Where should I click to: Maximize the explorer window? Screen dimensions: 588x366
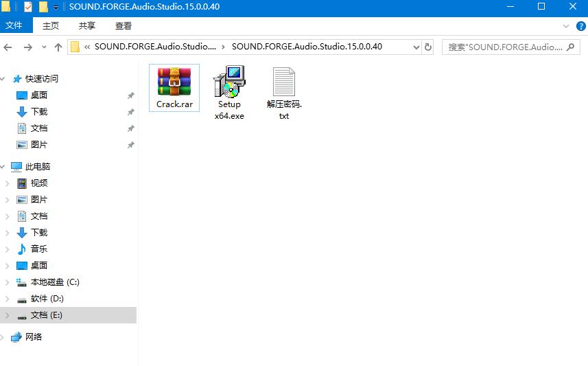click(x=541, y=6)
